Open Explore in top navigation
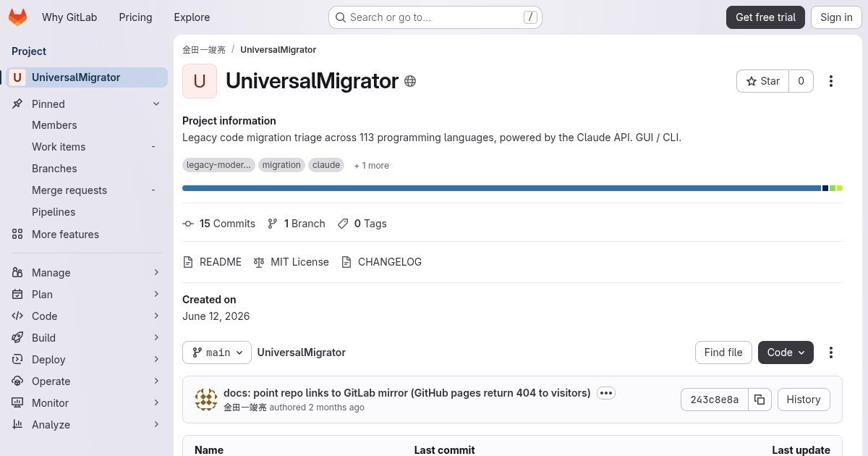This screenshot has width=868, height=456. pyautogui.click(x=192, y=17)
